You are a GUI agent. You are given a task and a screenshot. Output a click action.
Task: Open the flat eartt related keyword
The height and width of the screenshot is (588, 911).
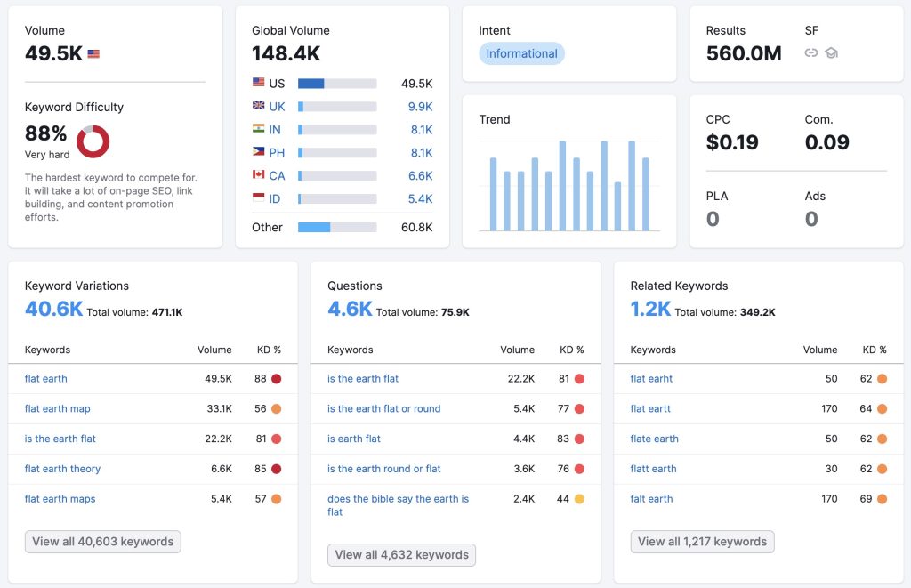650,409
